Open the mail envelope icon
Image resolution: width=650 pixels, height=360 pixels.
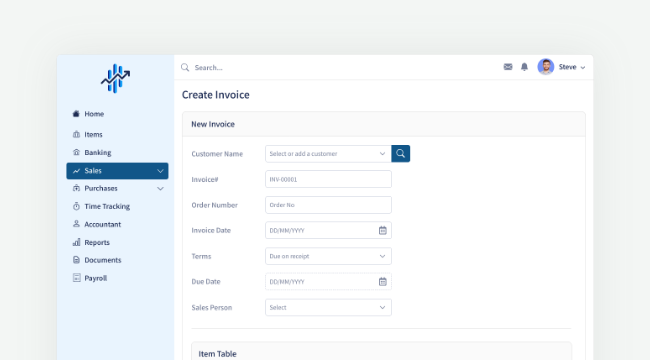[508, 67]
